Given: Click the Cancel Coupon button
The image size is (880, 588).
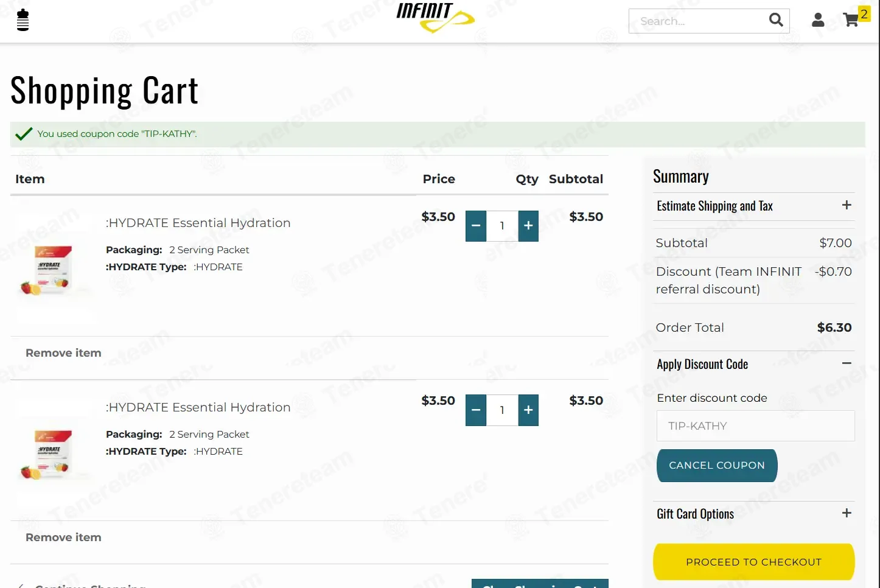Looking at the screenshot, I should 717,466.
